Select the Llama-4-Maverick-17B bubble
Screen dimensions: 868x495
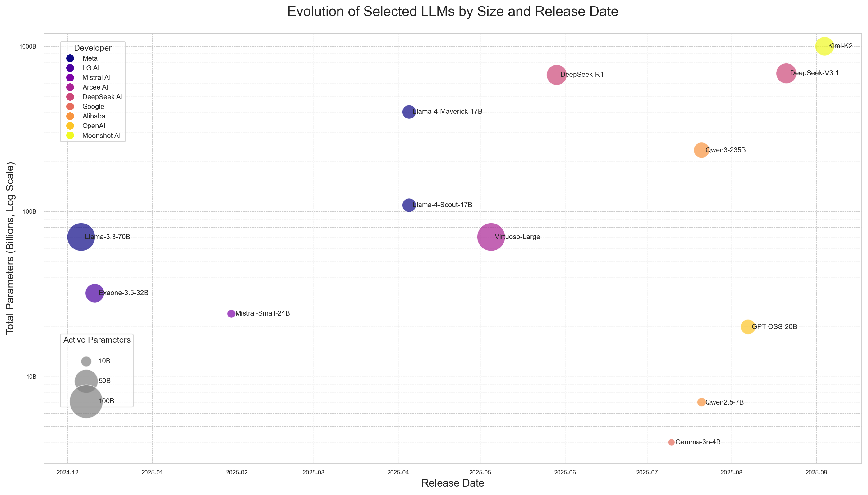[409, 112]
